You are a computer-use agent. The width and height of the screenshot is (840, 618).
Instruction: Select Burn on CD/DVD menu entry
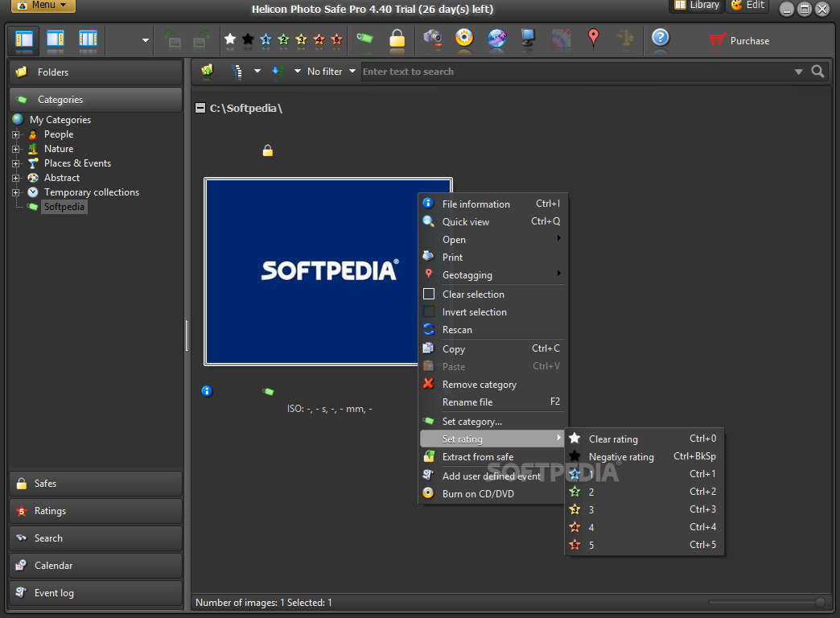[x=492, y=493]
